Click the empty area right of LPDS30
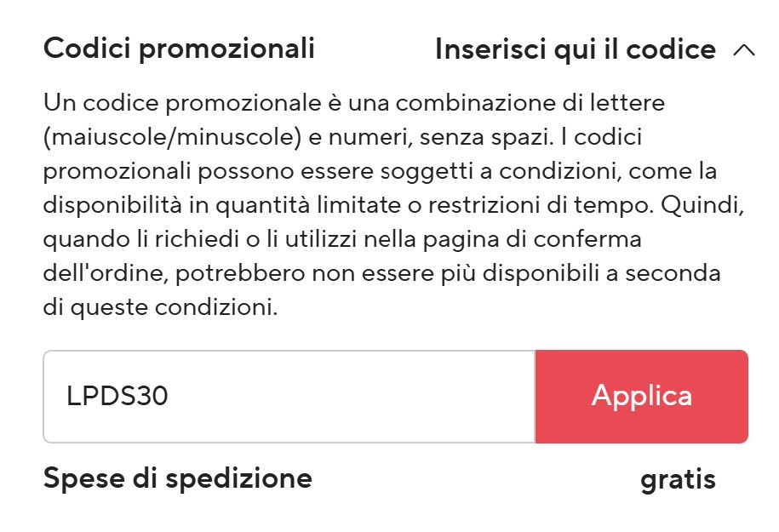Image resolution: width=779 pixels, height=532 pixels. (358, 397)
